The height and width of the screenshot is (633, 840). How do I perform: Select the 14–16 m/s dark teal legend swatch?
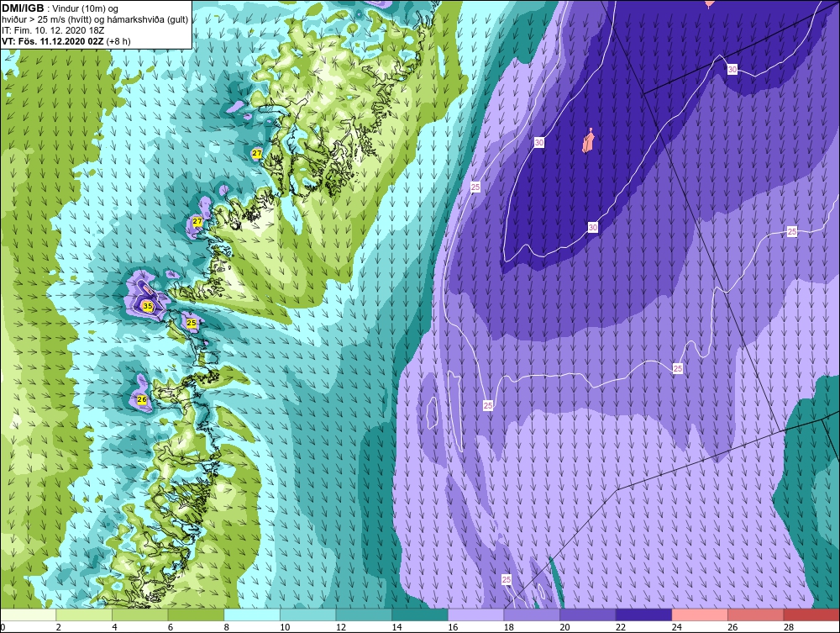[x=419, y=615]
